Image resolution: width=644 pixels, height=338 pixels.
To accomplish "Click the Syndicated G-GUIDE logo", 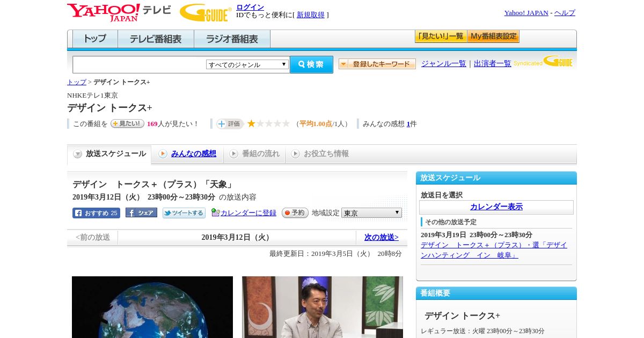I will (x=543, y=62).
